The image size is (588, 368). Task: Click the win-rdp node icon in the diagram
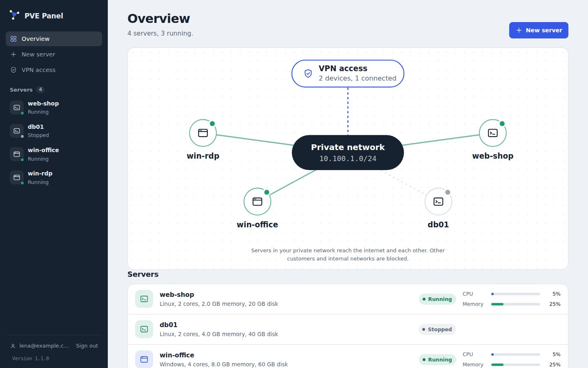click(203, 133)
